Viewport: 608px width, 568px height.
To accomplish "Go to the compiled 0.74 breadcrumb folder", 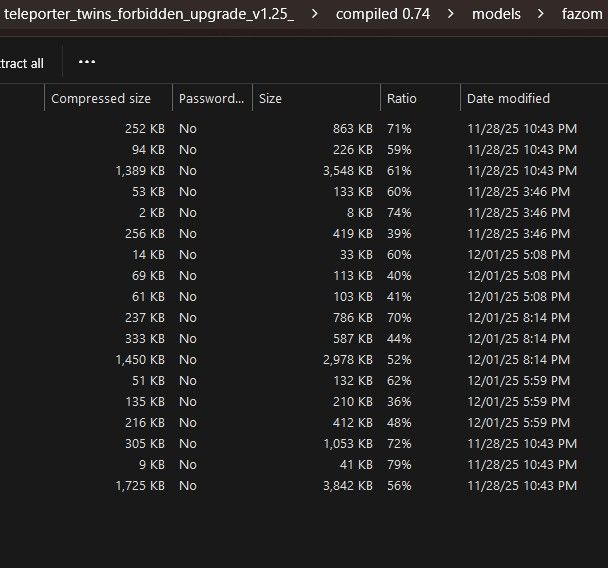I will pos(383,14).
